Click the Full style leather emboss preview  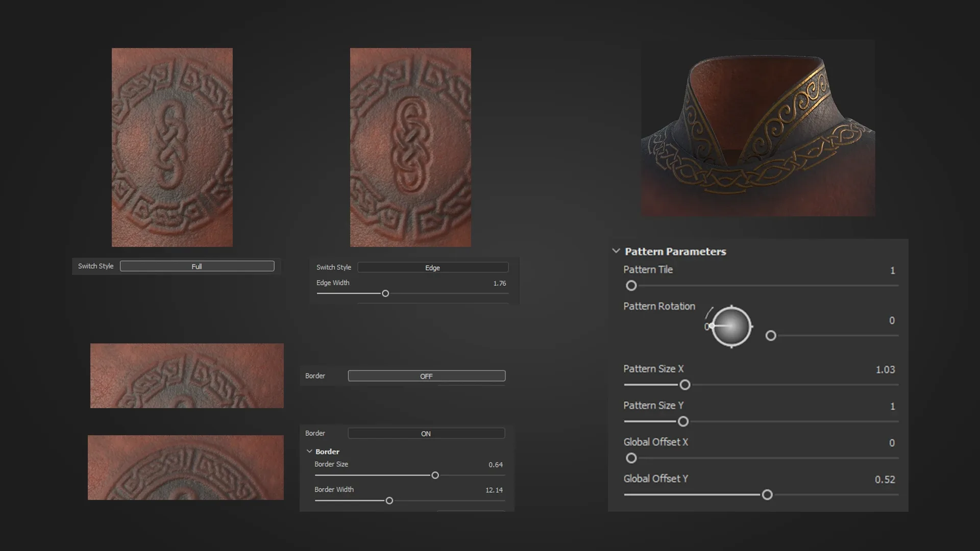coord(172,147)
